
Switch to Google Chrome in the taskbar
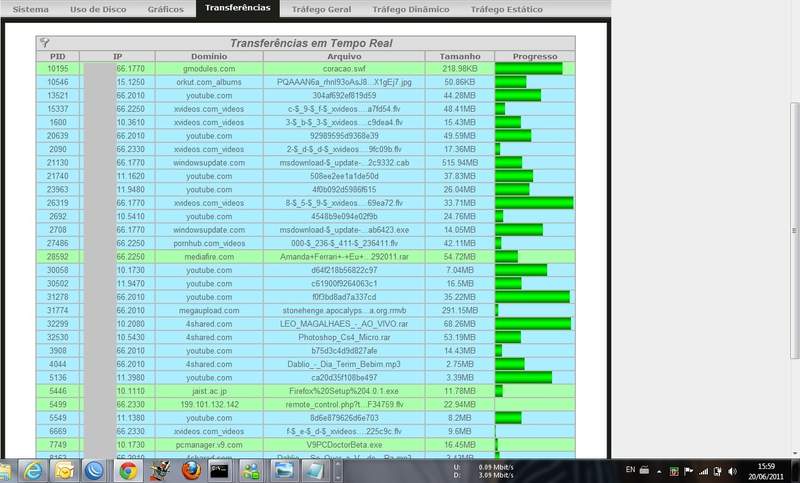(x=128, y=471)
